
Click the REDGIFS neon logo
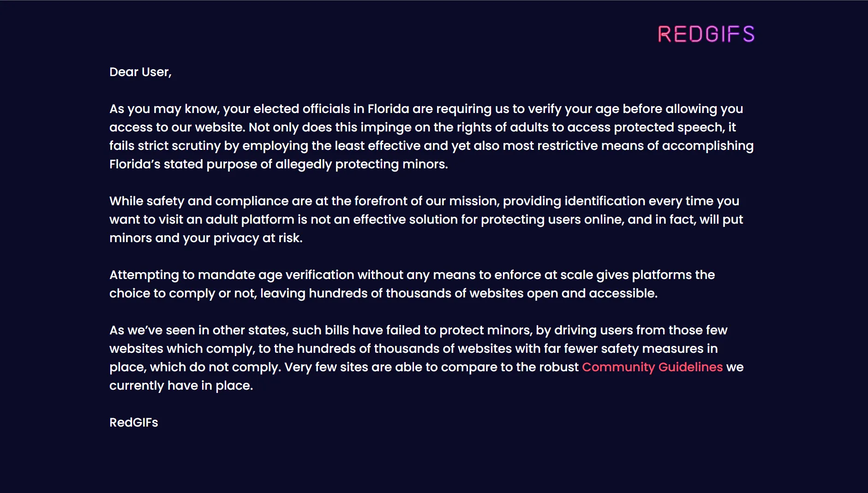(706, 34)
